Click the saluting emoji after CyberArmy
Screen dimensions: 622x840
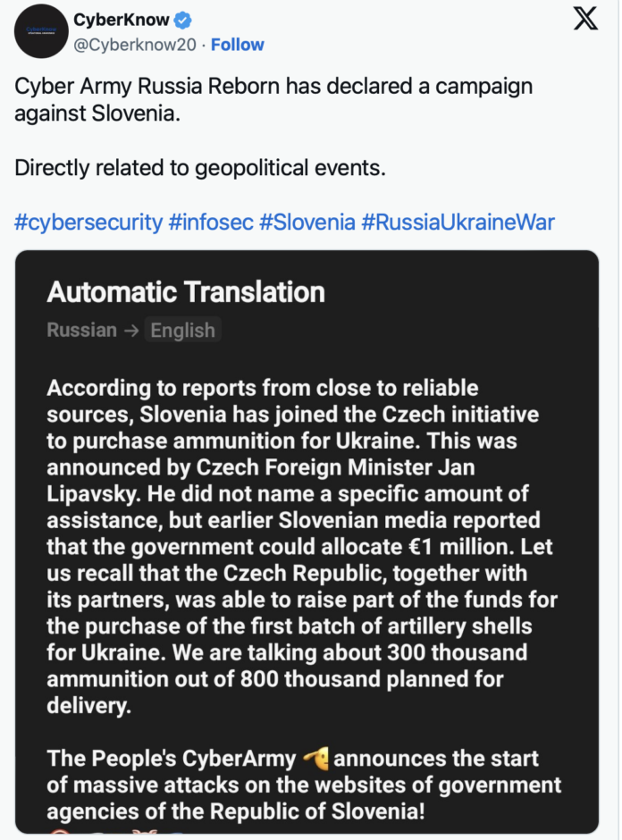[316, 759]
